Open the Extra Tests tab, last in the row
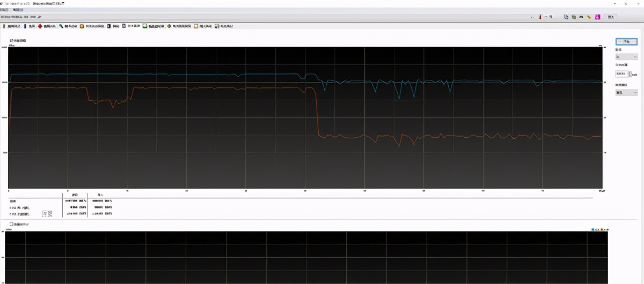 (x=224, y=26)
